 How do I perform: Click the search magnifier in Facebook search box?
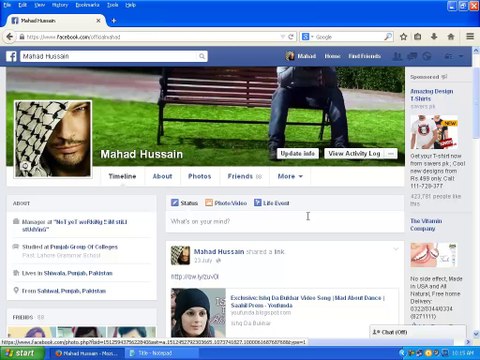[x=202, y=56]
